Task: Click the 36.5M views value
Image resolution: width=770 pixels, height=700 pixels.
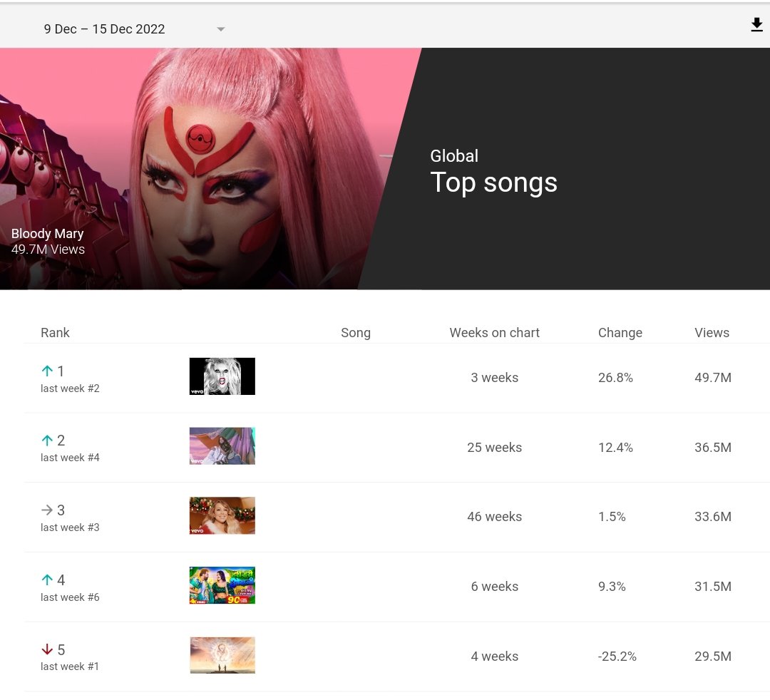Action: click(712, 447)
